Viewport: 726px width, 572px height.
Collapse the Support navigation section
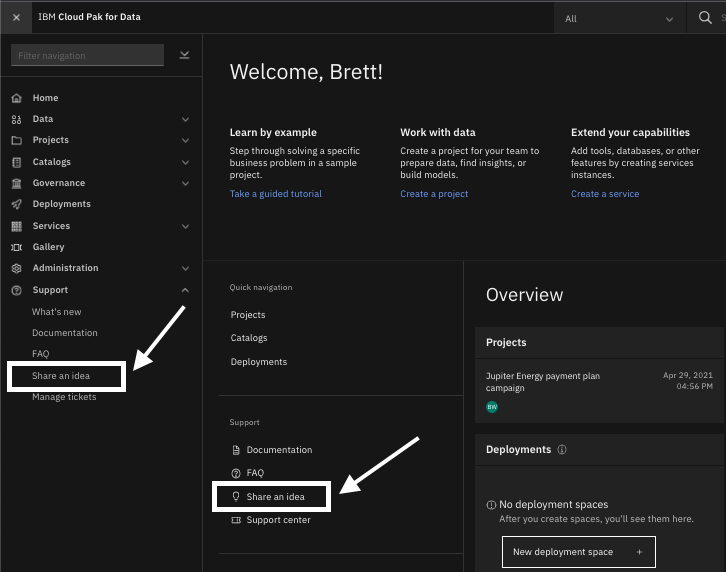[x=185, y=290]
